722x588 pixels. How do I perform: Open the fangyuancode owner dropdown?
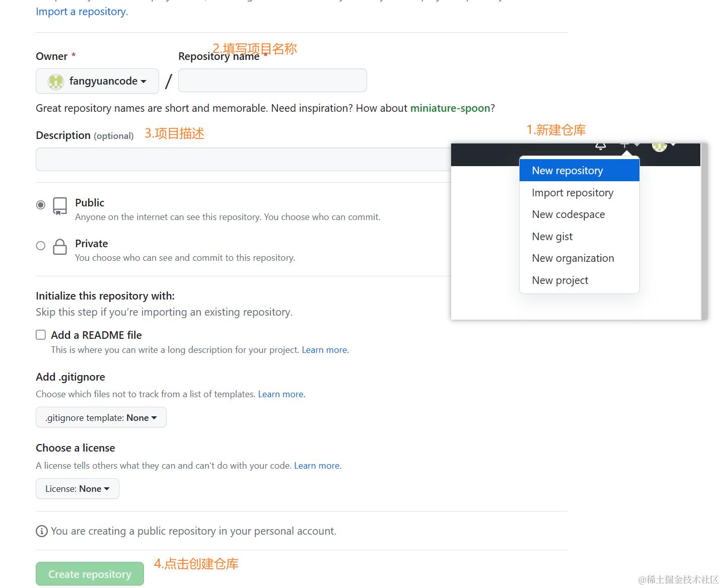(97, 81)
